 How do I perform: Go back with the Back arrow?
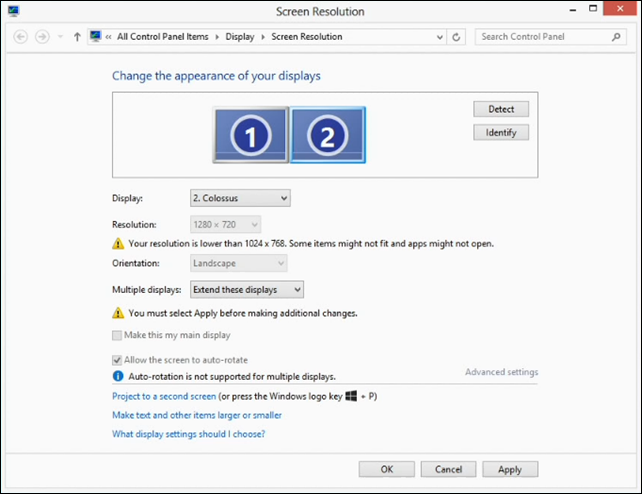(20, 37)
